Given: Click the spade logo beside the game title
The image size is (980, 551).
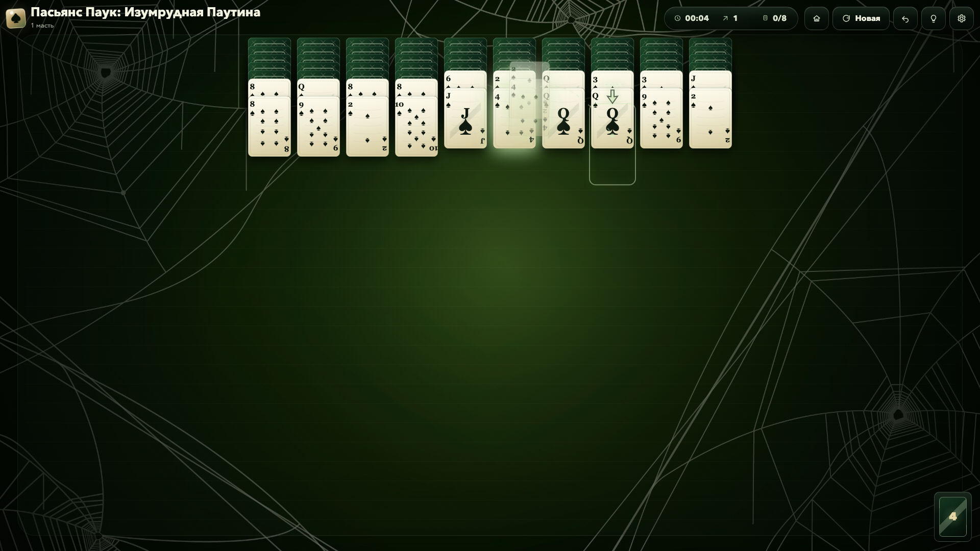Looking at the screenshot, I should [x=16, y=18].
